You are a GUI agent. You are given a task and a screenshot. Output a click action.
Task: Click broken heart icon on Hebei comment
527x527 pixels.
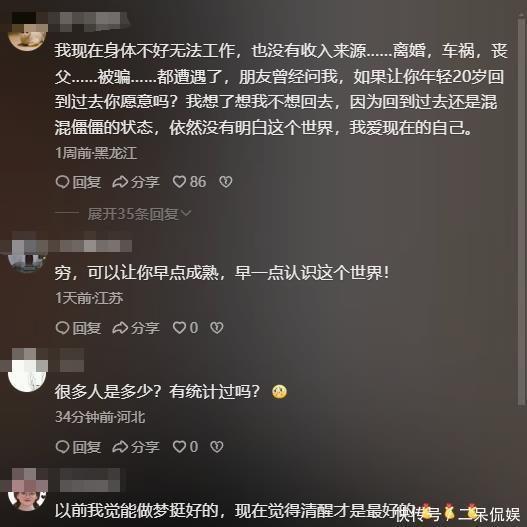point(216,447)
